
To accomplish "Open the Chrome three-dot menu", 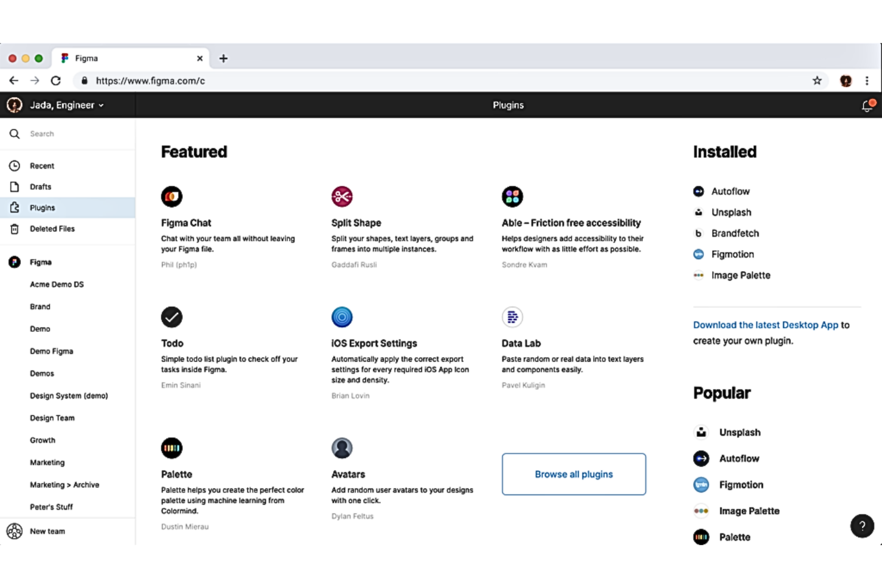I will click(x=867, y=80).
